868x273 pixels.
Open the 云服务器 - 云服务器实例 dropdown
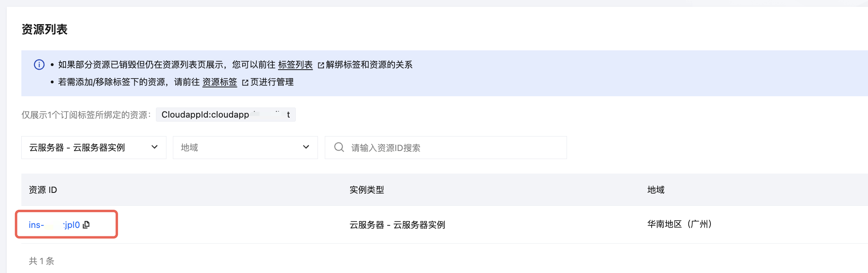tap(93, 148)
